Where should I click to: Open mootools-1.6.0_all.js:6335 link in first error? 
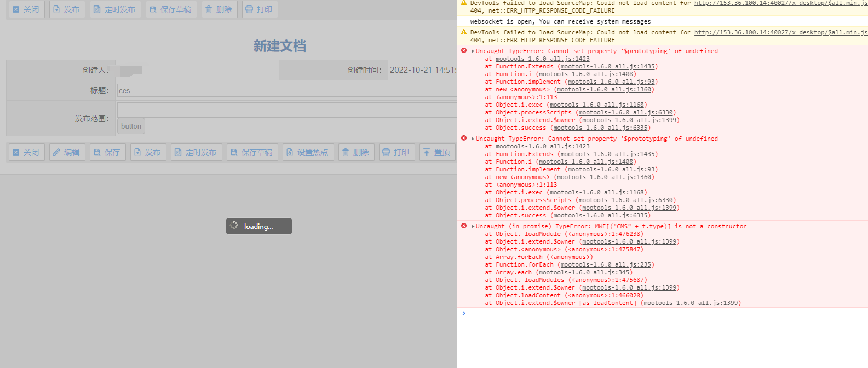(x=601, y=128)
